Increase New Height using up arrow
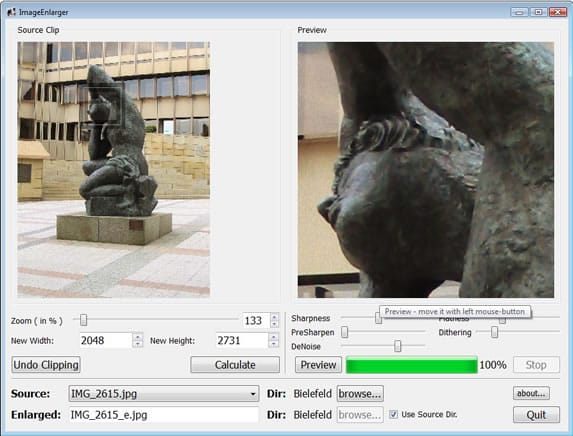The width and height of the screenshot is (573, 436). tap(274, 337)
